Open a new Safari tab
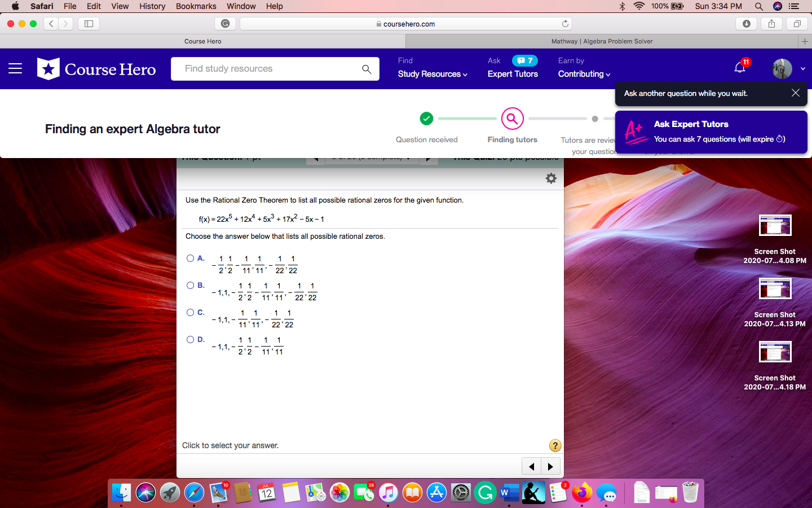Viewport: 812px width, 508px height. (x=805, y=41)
